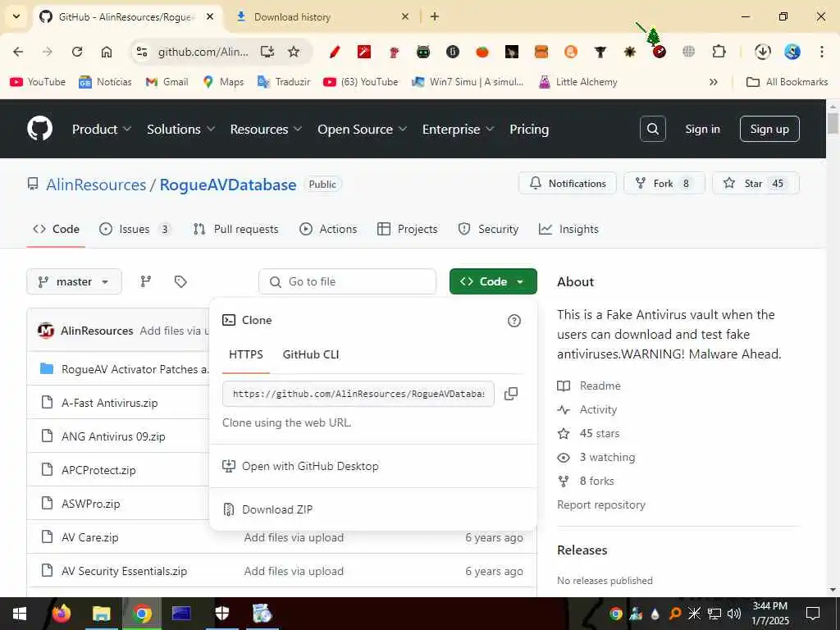The height and width of the screenshot is (630, 840).
Task: Open the Projects tab
Action: [x=407, y=230]
